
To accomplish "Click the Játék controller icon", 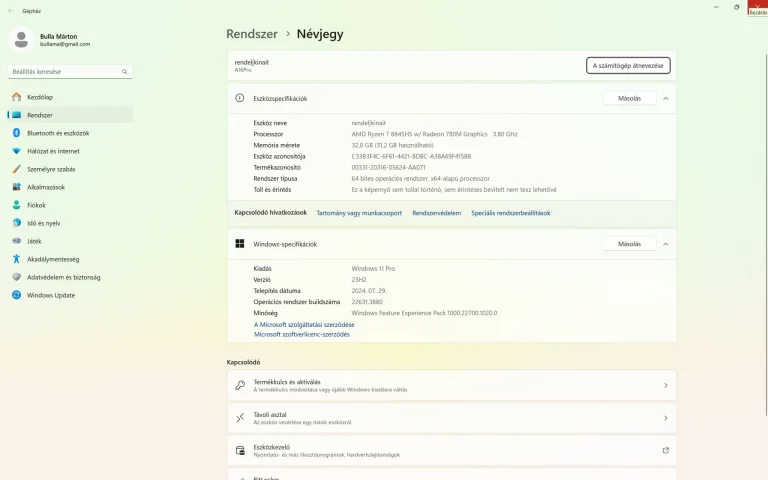I will coord(17,241).
